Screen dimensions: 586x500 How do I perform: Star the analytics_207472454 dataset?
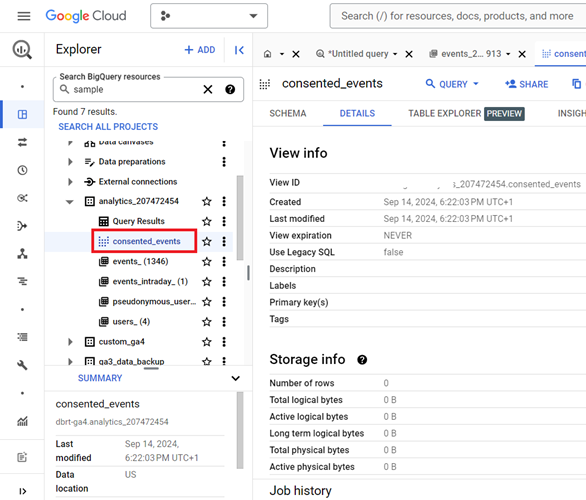coord(207,201)
